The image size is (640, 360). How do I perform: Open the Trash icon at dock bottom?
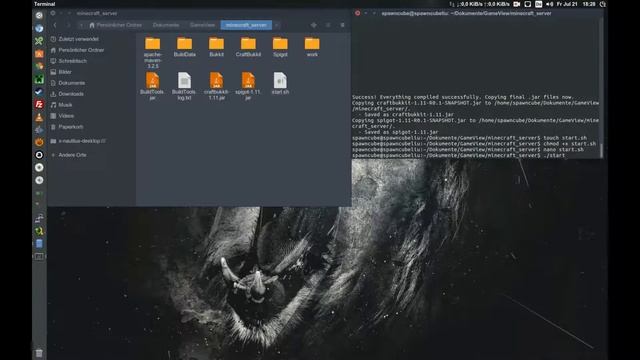pos(39,353)
